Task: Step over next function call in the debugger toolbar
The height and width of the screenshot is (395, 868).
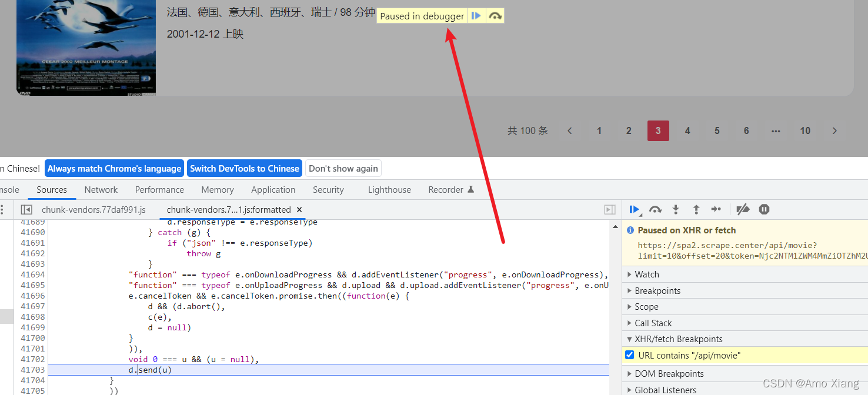Action: click(x=655, y=209)
